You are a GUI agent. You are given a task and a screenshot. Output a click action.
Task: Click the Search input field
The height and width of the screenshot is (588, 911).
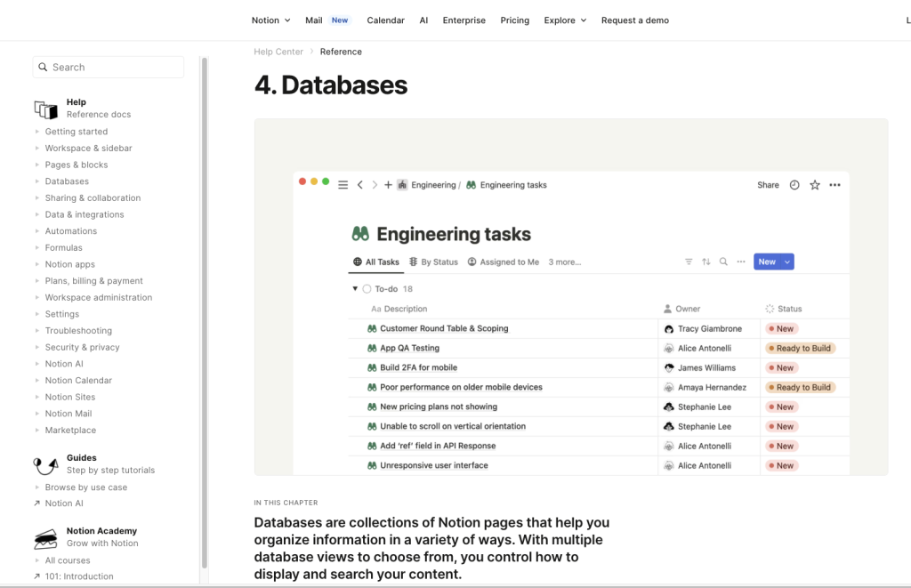(109, 68)
